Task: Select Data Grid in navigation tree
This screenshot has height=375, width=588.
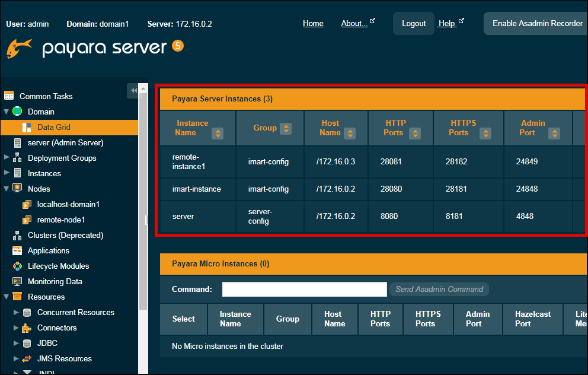Action: tap(53, 127)
